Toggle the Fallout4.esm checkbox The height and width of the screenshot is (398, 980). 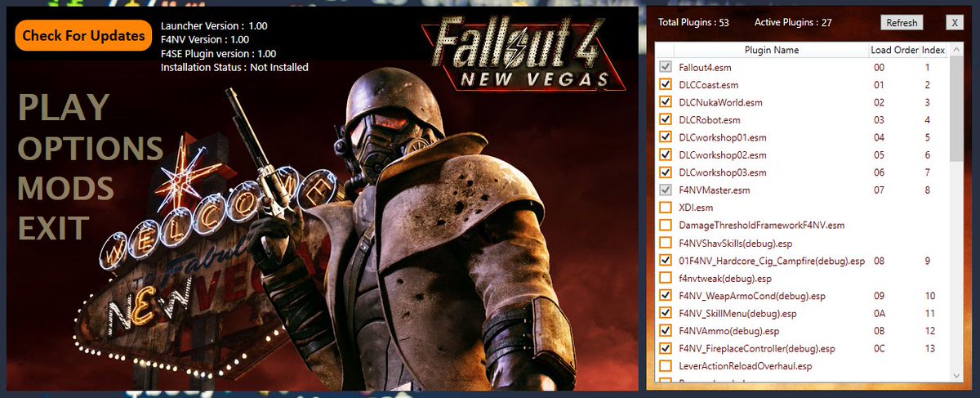tap(666, 67)
